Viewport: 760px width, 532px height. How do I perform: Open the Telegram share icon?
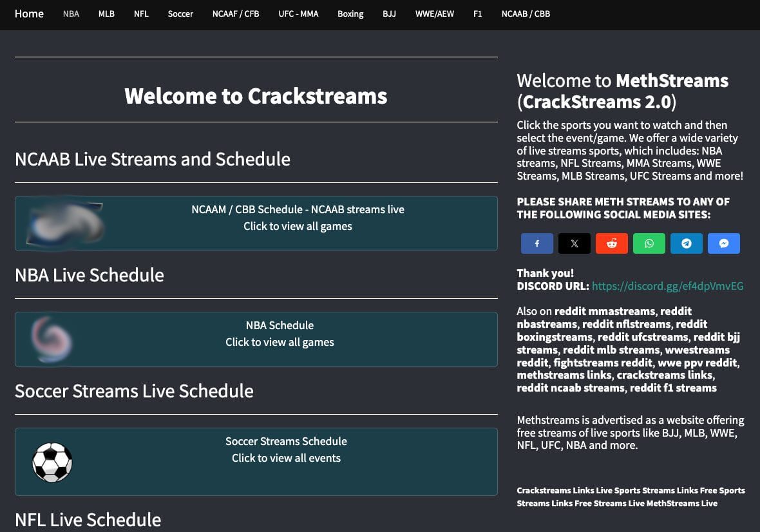pyautogui.click(x=686, y=243)
